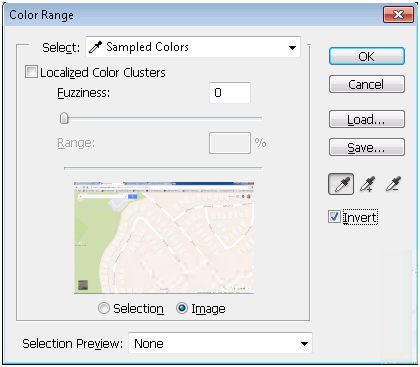The width and height of the screenshot is (420, 367).
Task: Click the map preview image
Action: [x=164, y=238]
